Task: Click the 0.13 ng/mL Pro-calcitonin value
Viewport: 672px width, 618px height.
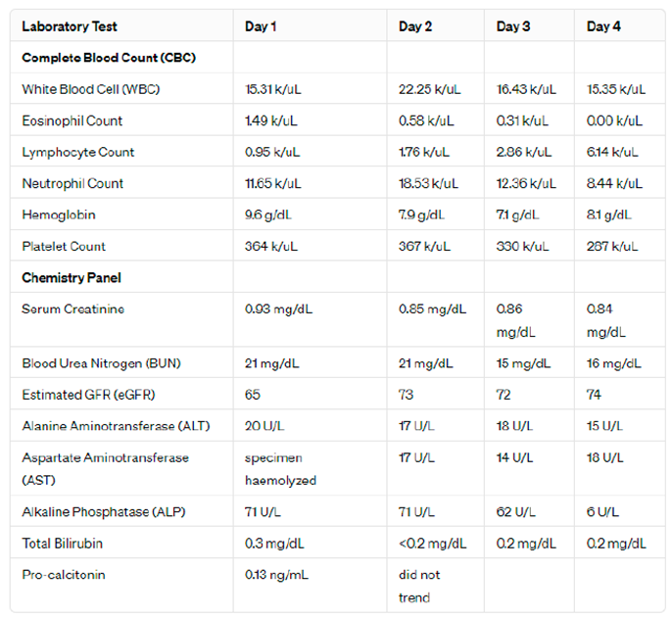Action: tap(276, 575)
